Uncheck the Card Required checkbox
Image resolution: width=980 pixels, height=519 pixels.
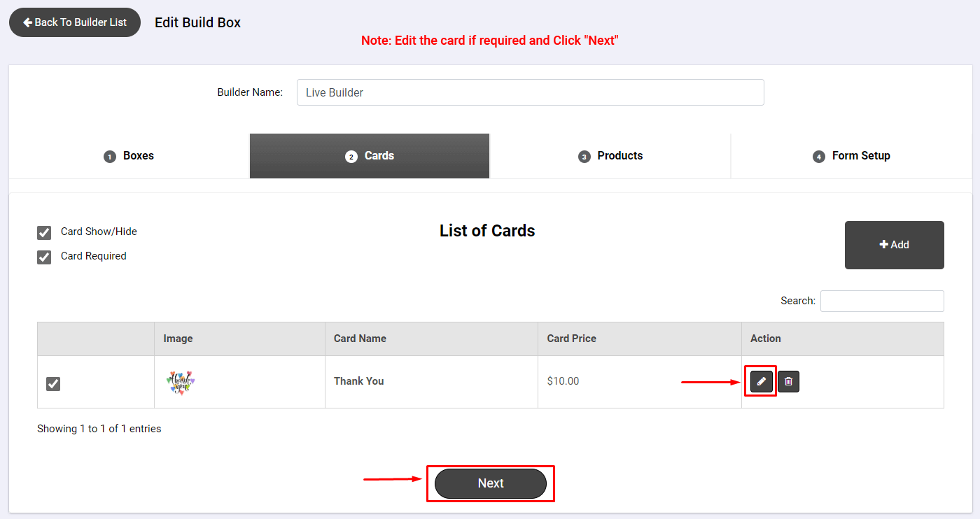pos(44,257)
